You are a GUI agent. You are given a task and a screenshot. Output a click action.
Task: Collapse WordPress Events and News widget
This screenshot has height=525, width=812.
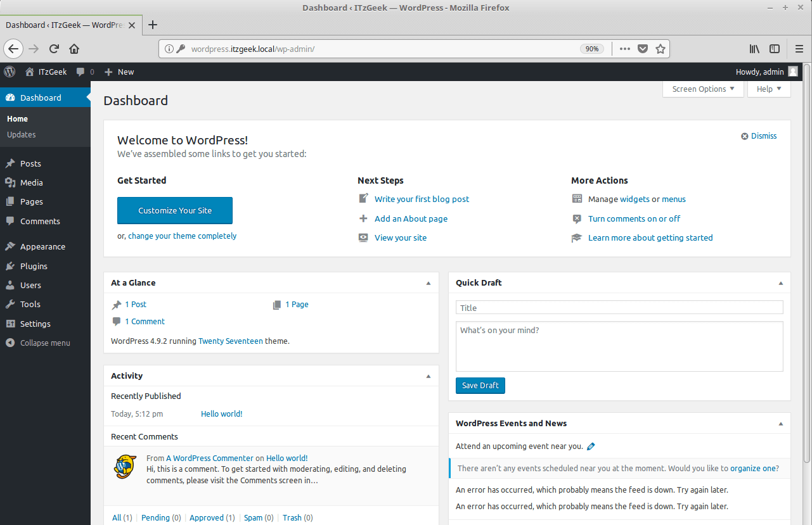coord(781,424)
